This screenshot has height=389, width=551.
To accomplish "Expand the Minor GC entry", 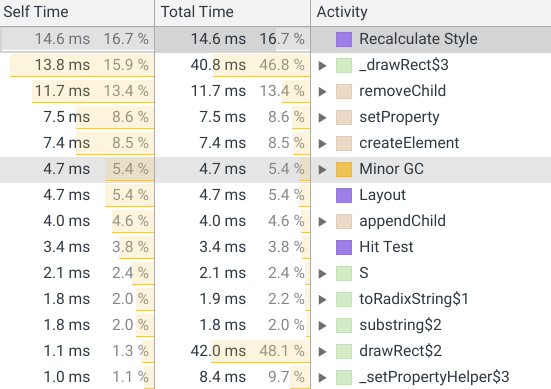I will pos(322,169).
